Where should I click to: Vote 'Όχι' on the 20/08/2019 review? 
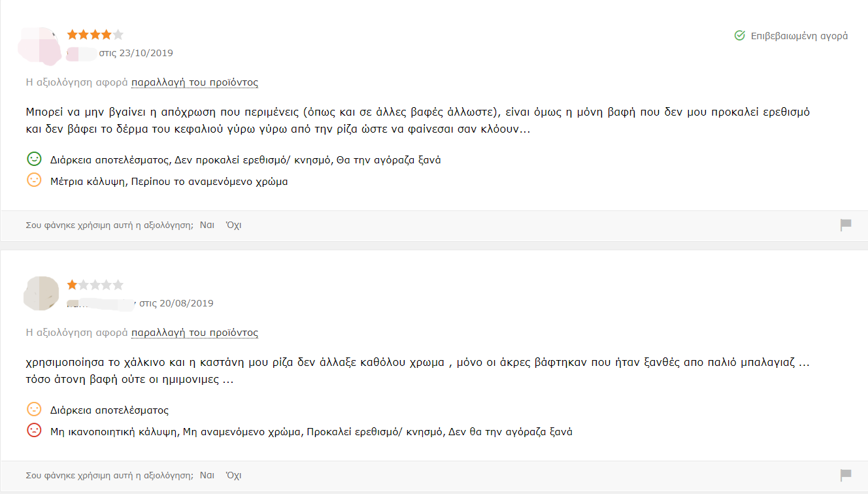[233, 475]
